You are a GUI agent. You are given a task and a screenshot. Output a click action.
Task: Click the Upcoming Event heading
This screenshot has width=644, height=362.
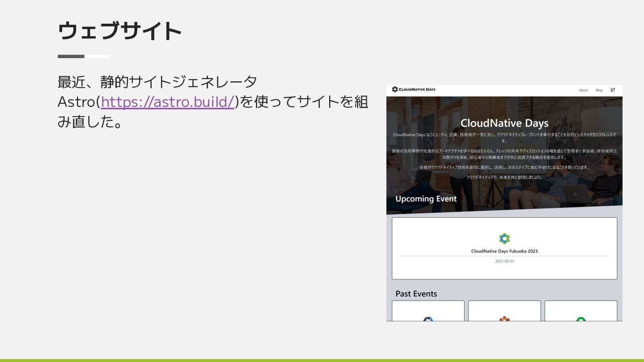click(426, 199)
